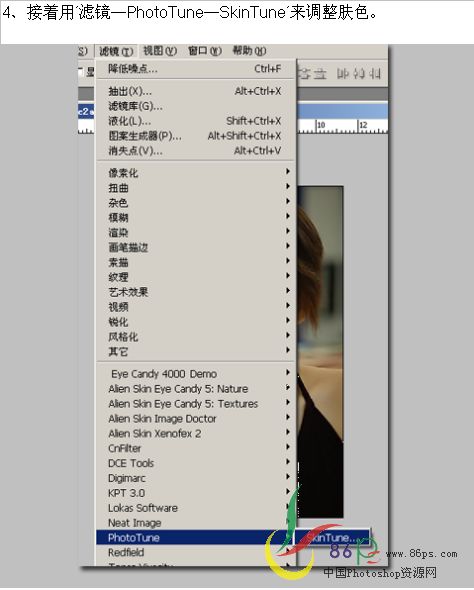The image size is (474, 590).
Task: Click the portrait photo in canvas
Action: [x=320, y=351]
